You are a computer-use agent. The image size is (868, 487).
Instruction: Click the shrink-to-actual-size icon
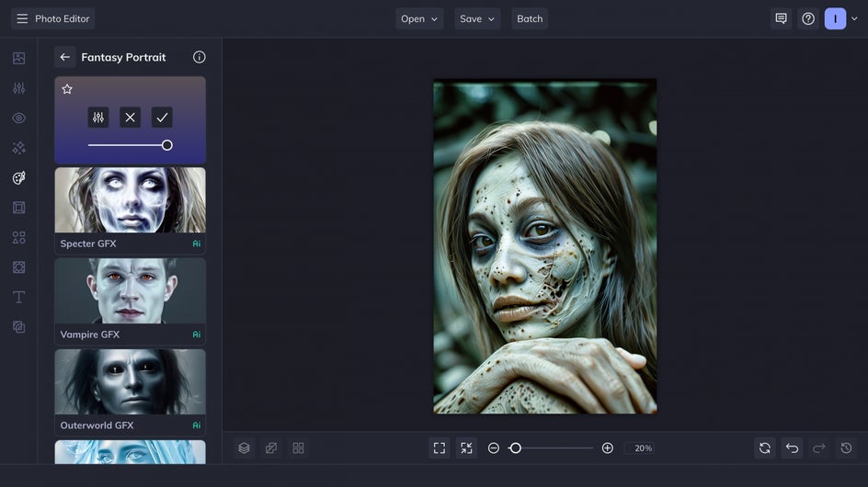click(467, 448)
